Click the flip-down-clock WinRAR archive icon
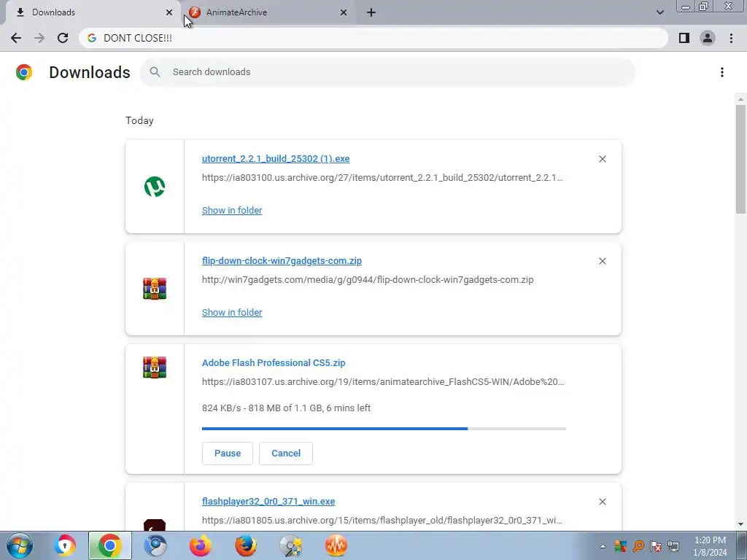 coord(155,289)
